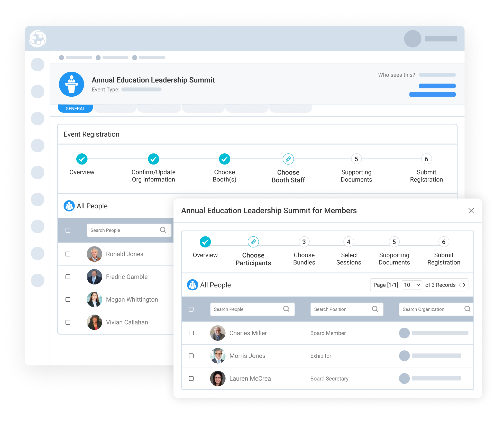Select the checkbox for Ronald Jones
Screen dimensions: 504x424
coord(68,254)
